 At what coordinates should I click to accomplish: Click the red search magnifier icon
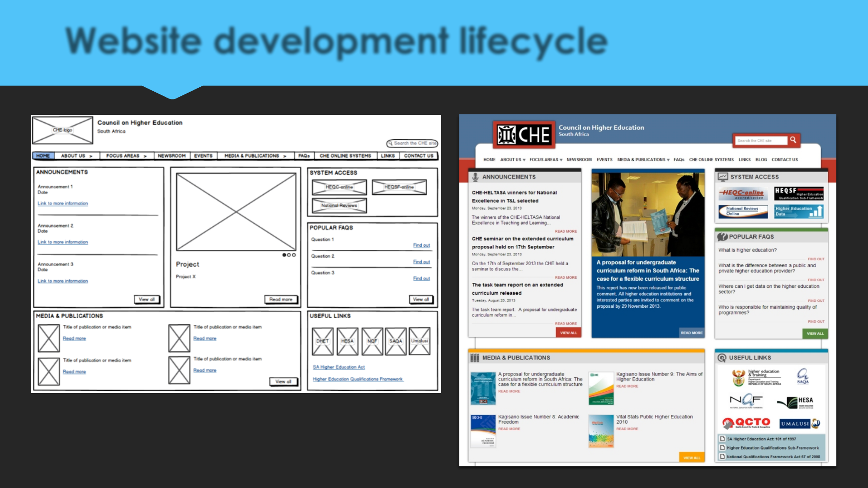793,141
